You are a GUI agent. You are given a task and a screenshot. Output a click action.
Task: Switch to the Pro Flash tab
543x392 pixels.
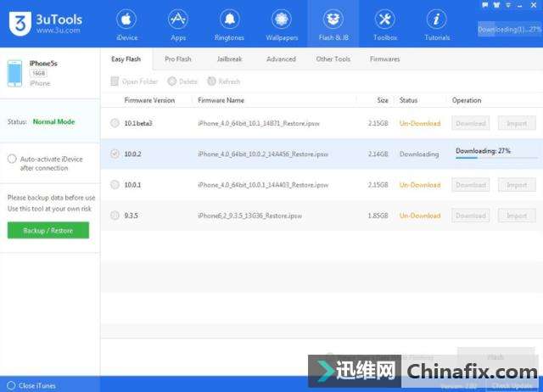177,59
